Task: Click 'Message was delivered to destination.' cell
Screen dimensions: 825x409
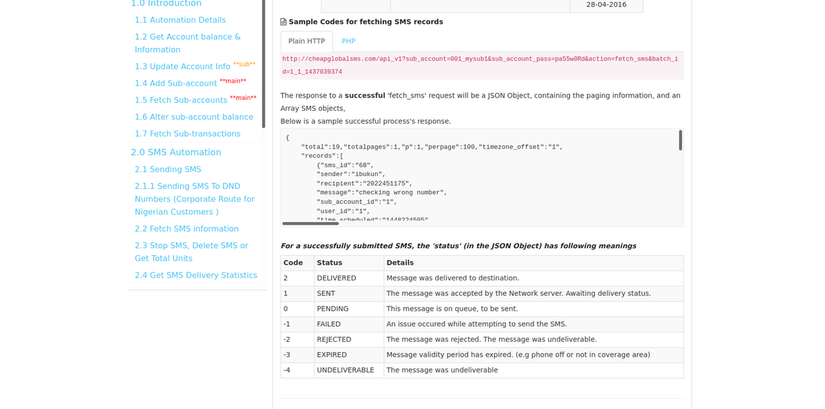Action: [534, 278]
